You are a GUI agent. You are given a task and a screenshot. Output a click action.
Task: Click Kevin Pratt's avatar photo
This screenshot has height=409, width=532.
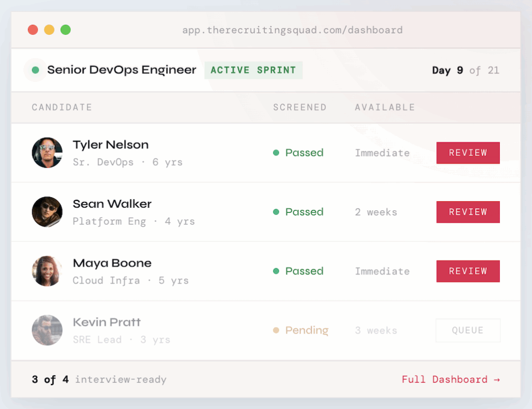[x=47, y=331]
